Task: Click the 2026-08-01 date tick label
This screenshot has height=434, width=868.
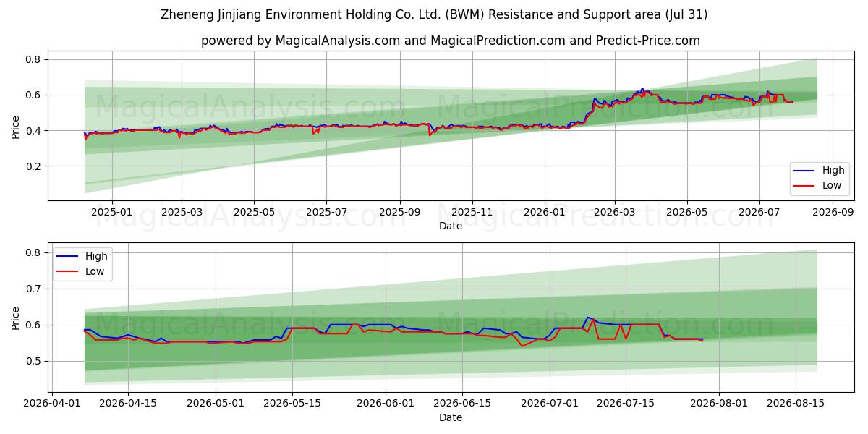Action: point(720,404)
